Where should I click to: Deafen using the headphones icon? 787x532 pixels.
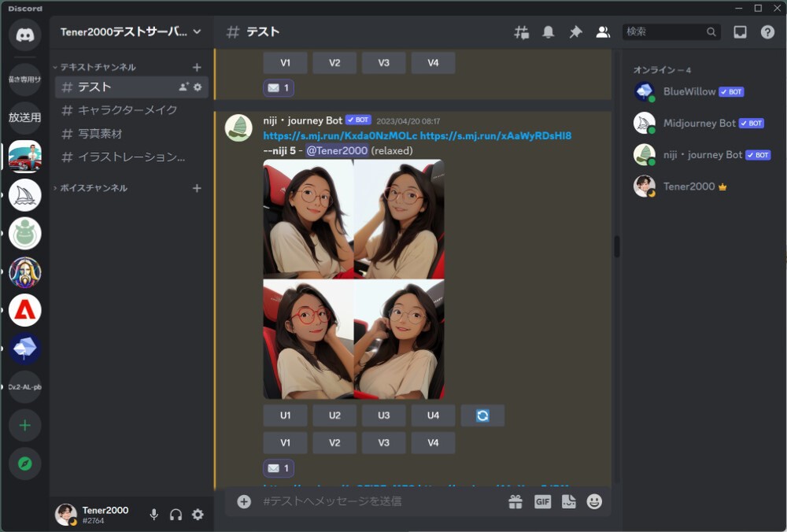point(176,515)
